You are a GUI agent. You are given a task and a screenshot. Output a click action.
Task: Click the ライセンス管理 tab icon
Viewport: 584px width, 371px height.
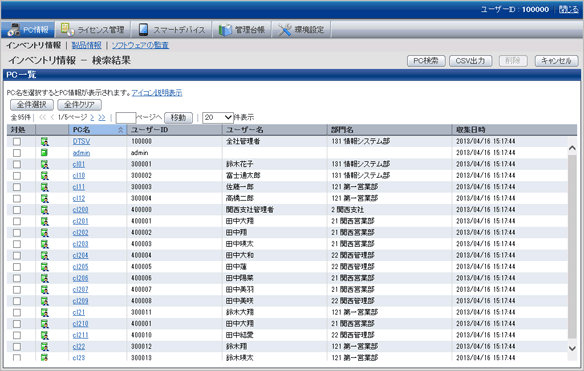pos(67,29)
